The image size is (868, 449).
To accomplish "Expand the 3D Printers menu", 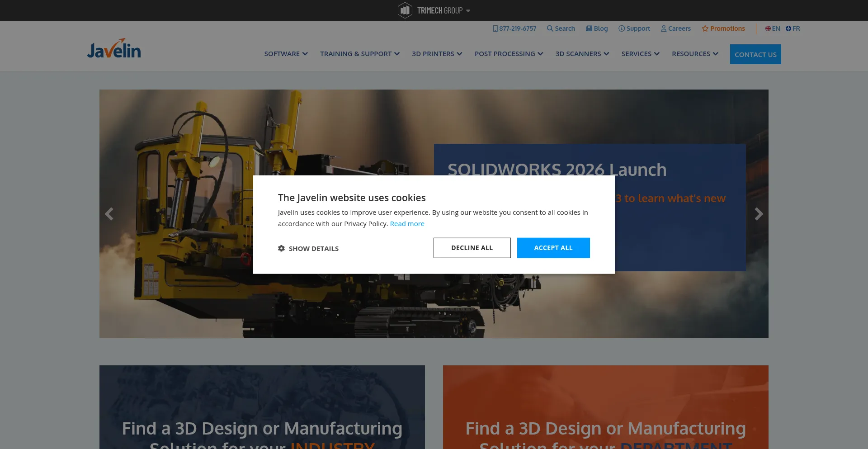I will click(x=437, y=54).
